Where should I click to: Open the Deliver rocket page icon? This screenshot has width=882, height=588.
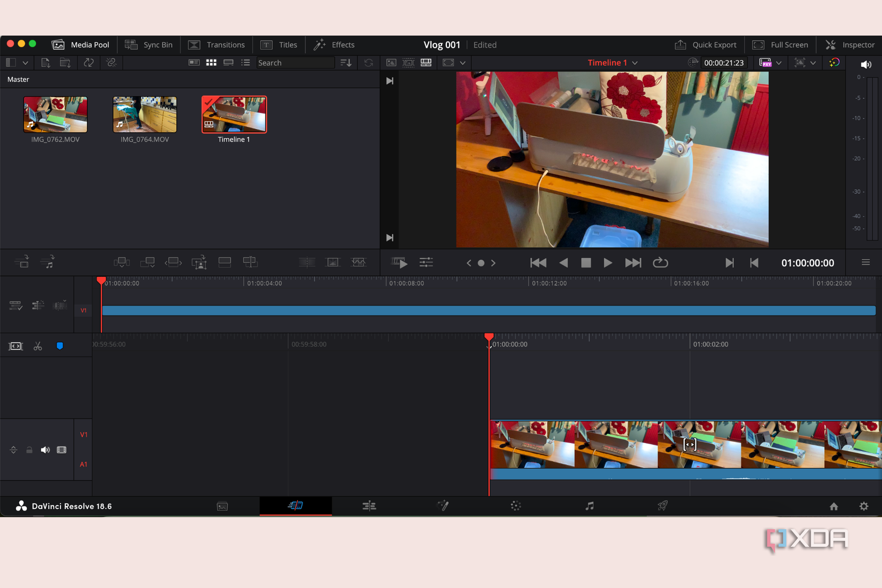coord(662,506)
